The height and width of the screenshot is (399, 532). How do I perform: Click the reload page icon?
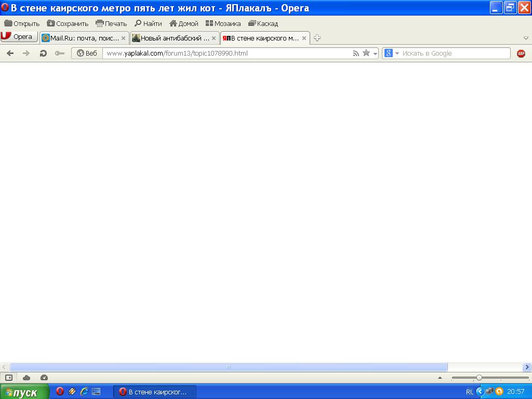(43, 53)
